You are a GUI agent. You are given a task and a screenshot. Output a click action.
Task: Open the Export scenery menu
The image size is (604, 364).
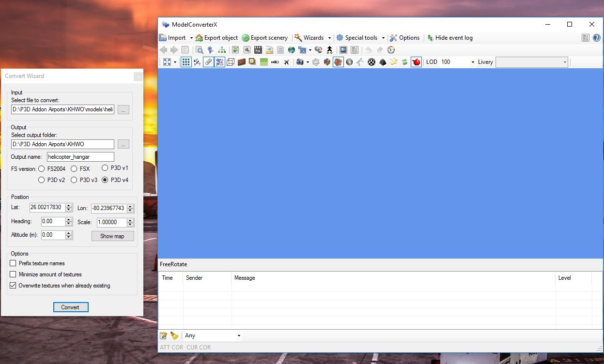coord(265,38)
